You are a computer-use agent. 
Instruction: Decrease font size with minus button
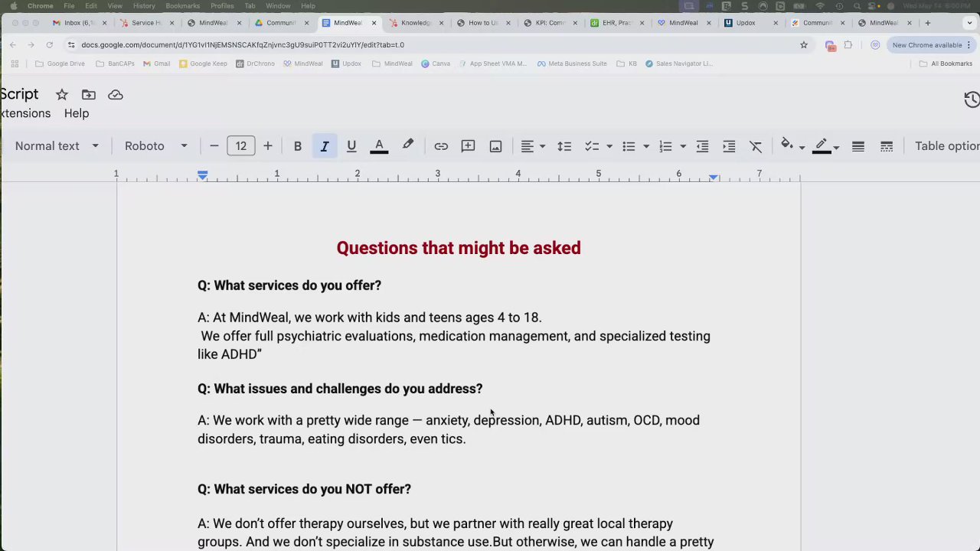click(214, 146)
